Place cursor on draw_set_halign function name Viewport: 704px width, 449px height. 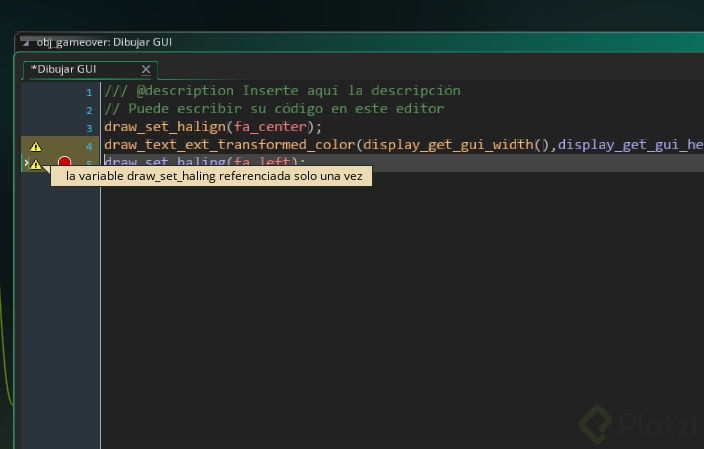(165, 127)
